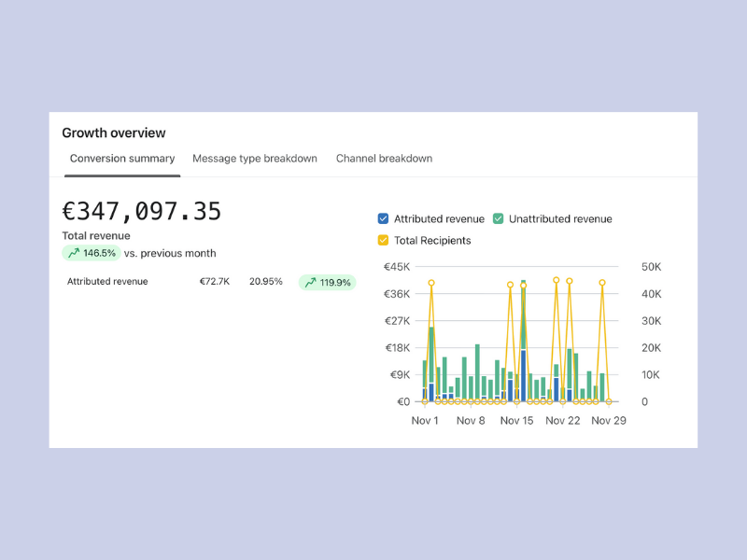Click the 20.95% attribution percentage
Viewport: 747px width, 560px height.
265,281
